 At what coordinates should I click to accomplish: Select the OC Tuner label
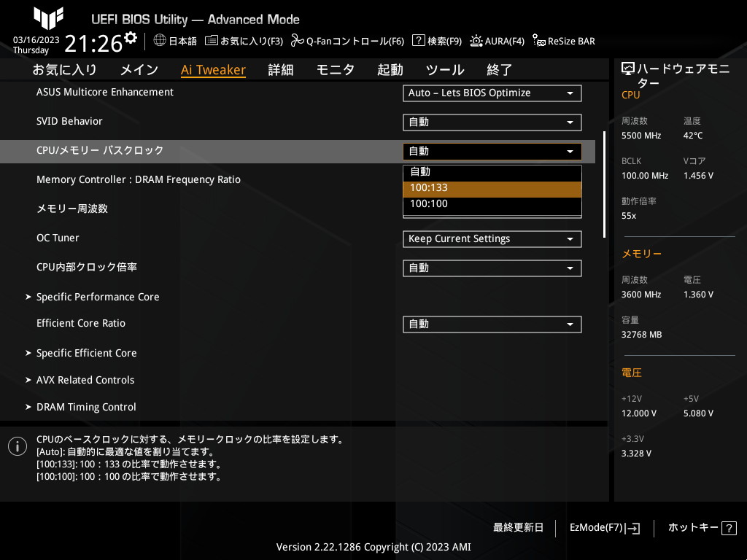pyautogui.click(x=58, y=238)
